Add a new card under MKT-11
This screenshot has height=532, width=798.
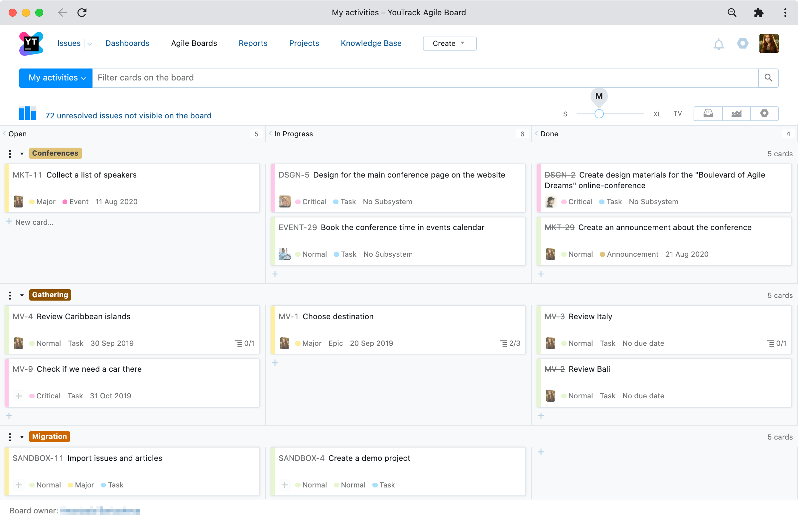pyautogui.click(x=30, y=222)
